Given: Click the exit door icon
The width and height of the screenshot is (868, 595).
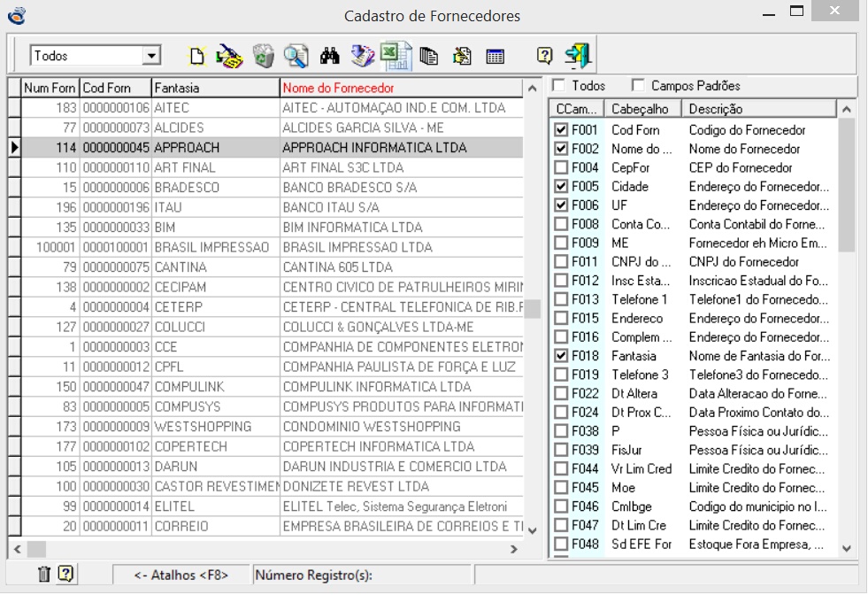Looking at the screenshot, I should [578, 56].
